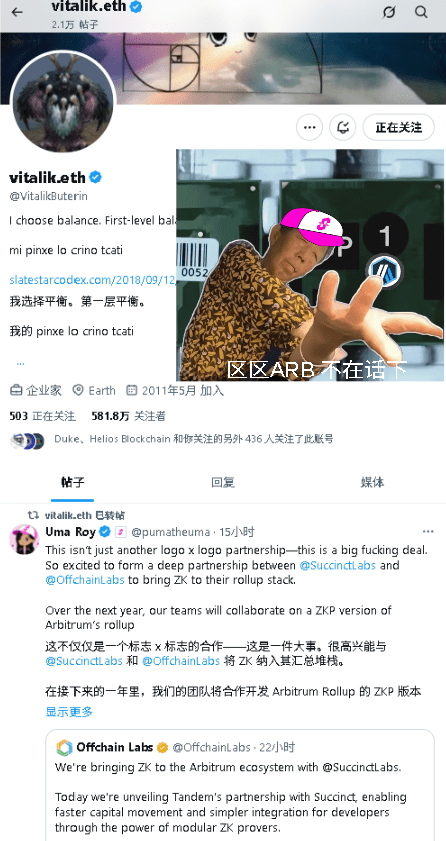Toggle notification bell for this account
446x841 pixels.
point(343,127)
